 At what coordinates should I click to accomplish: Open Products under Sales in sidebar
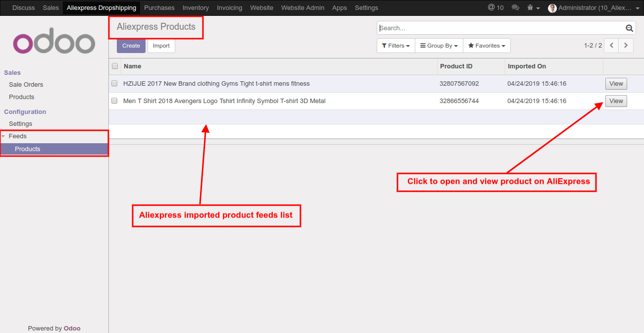(x=22, y=97)
